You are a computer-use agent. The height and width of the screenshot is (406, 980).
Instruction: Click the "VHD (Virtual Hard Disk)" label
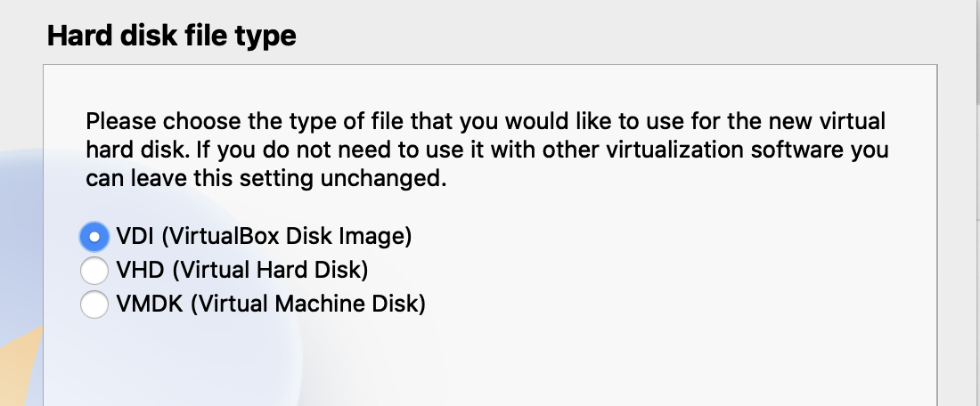click(241, 271)
